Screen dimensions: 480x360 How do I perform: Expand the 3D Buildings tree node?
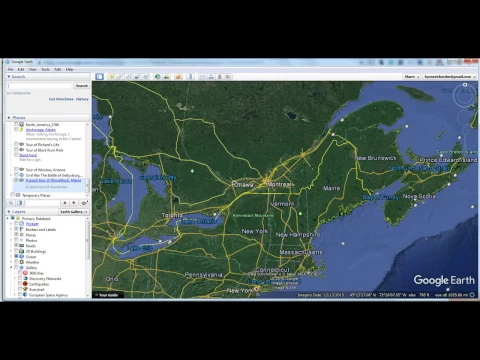pyautogui.click(x=12, y=251)
